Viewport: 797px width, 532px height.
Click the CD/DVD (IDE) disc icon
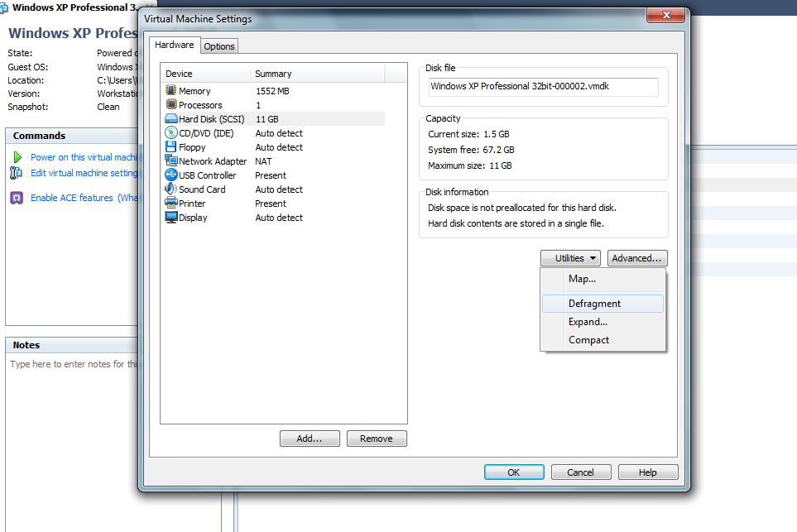click(x=170, y=133)
